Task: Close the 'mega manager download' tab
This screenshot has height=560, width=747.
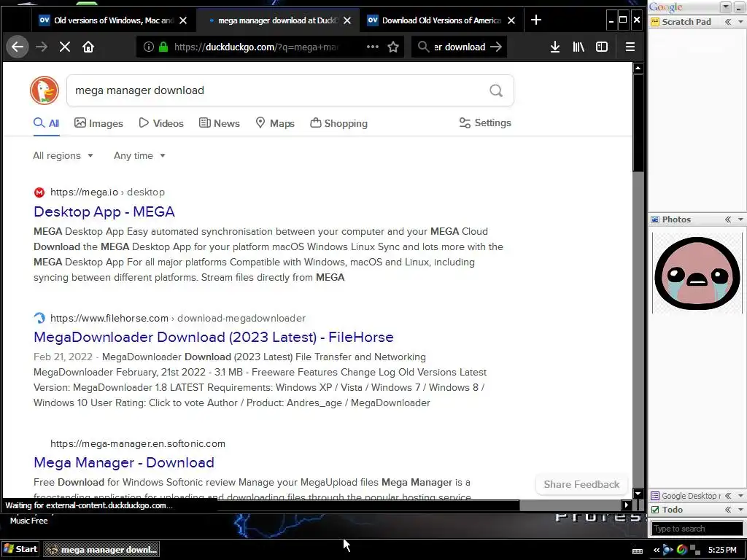Action: click(347, 20)
